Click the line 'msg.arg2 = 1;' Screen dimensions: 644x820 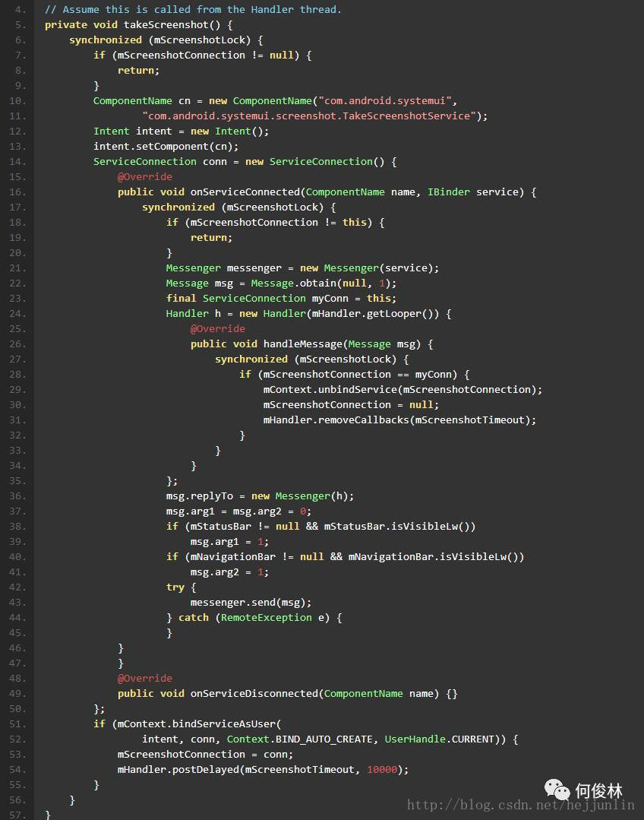point(229,571)
